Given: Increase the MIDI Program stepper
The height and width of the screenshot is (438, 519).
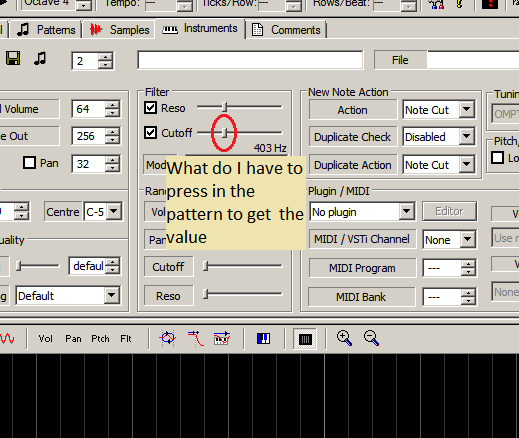Looking at the screenshot, I should tap(468, 264).
